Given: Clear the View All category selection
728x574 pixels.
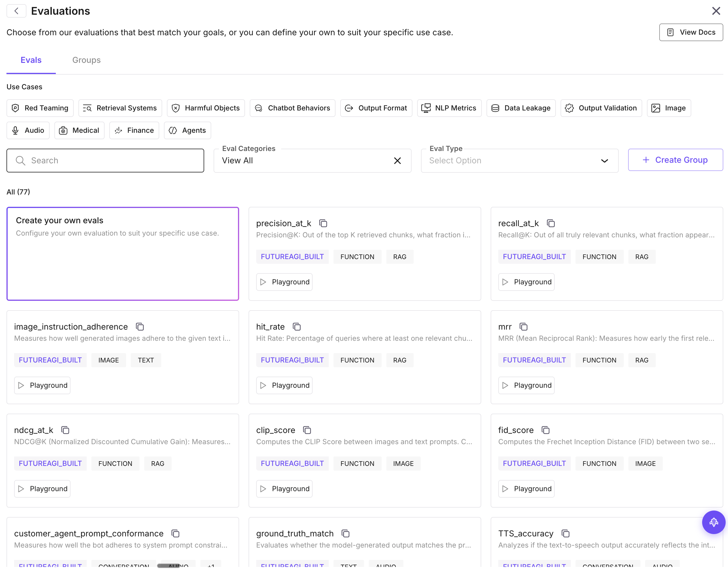Looking at the screenshot, I should click(x=397, y=161).
